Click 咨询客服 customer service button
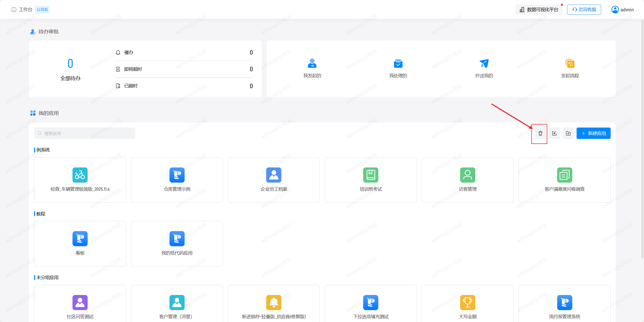This screenshot has height=322, width=644. tap(584, 10)
